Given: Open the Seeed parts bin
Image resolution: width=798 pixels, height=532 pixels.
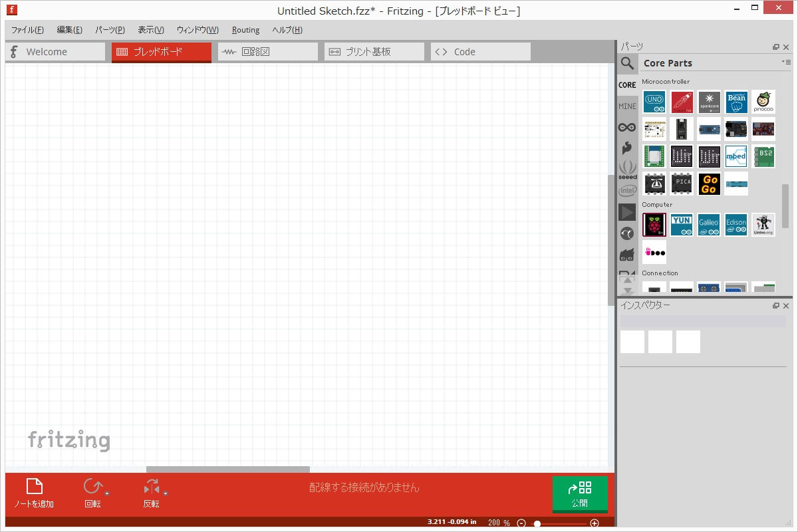Looking at the screenshot, I should [x=627, y=169].
